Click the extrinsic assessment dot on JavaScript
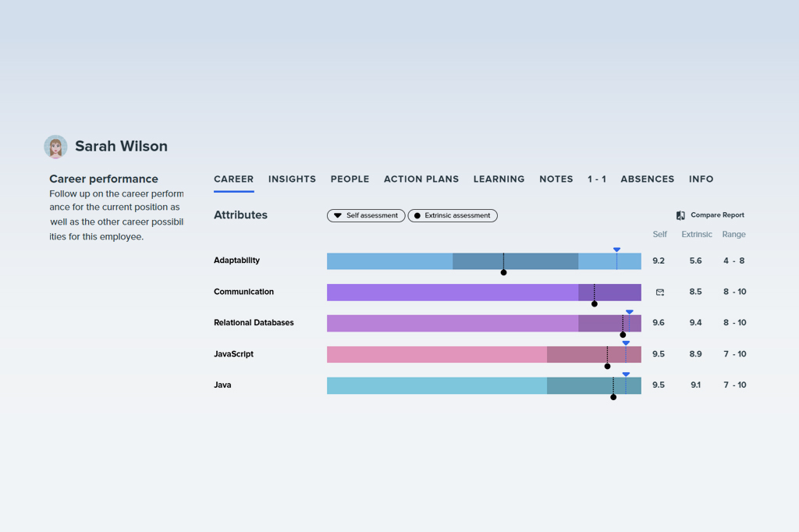The height and width of the screenshot is (532, 799). (607, 366)
